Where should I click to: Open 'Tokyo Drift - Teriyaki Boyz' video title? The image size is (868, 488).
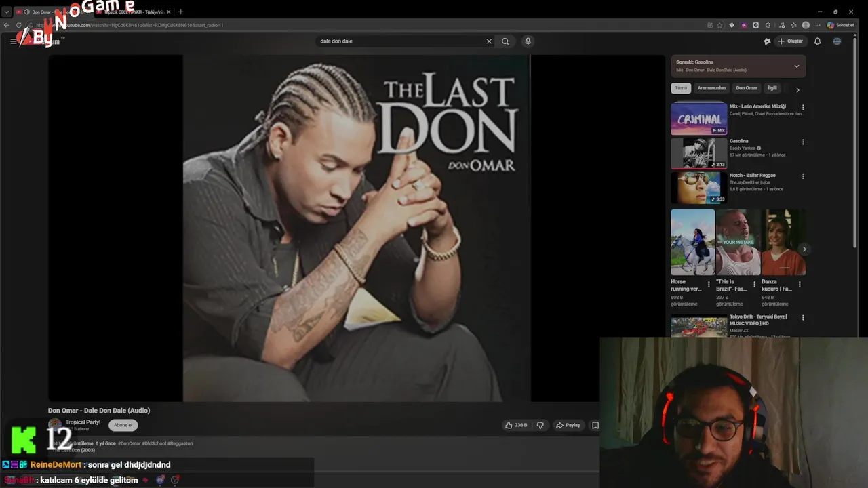tap(759, 320)
